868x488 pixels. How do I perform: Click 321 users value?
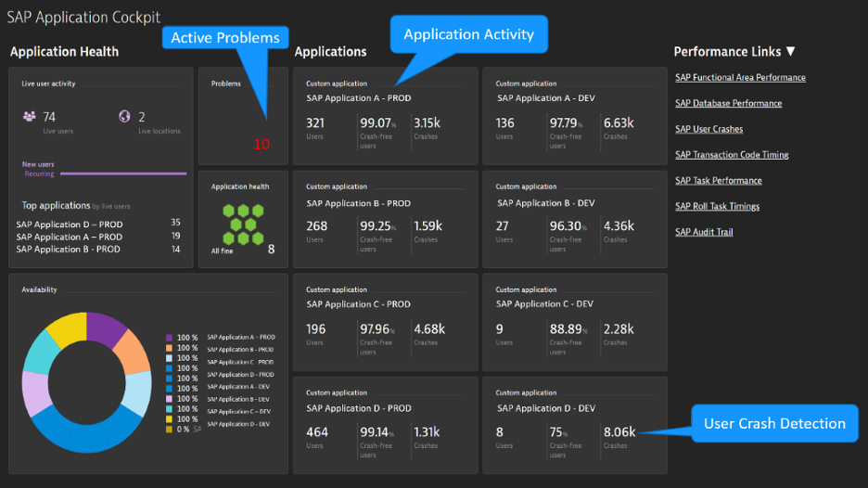[315, 123]
